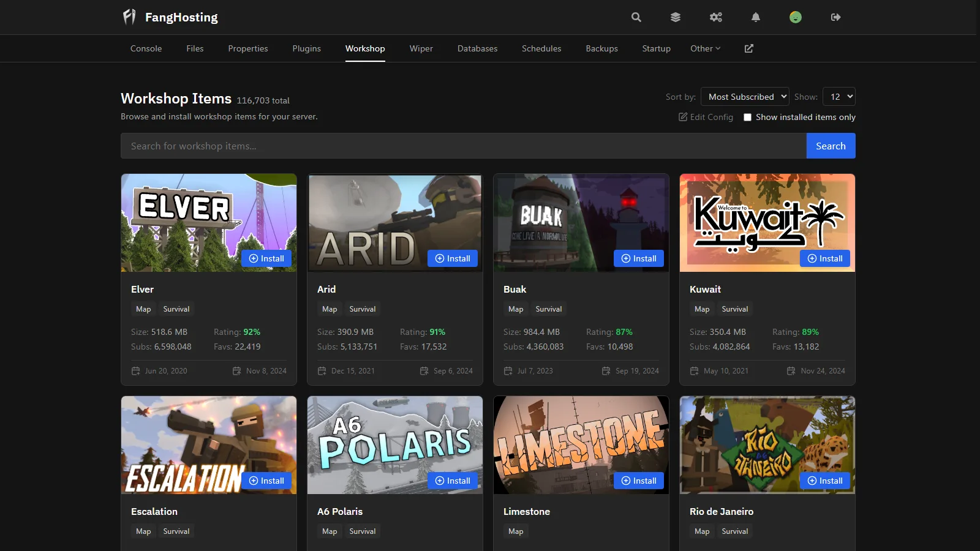Open the A6 Polaris map thumbnail
Image resolution: width=980 pixels, height=551 pixels.
click(395, 445)
